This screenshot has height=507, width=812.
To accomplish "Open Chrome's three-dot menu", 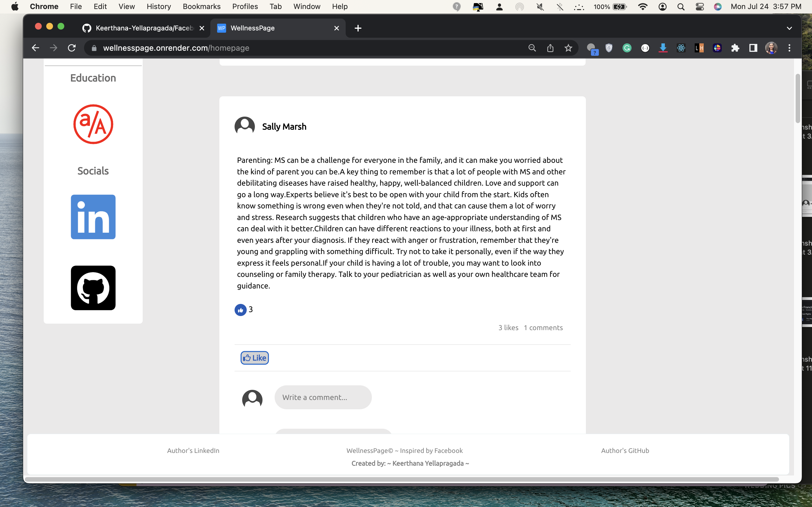I will 789,48.
